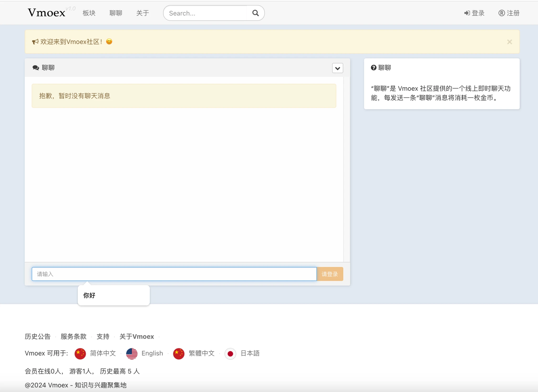Click the China flag for 简体中文
This screenshot has width=538, height=392.
80,354
